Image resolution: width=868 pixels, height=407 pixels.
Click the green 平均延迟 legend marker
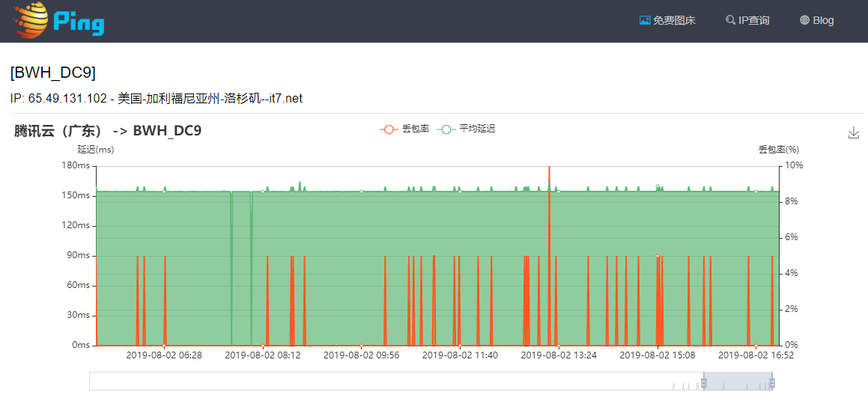coord(446,129)
